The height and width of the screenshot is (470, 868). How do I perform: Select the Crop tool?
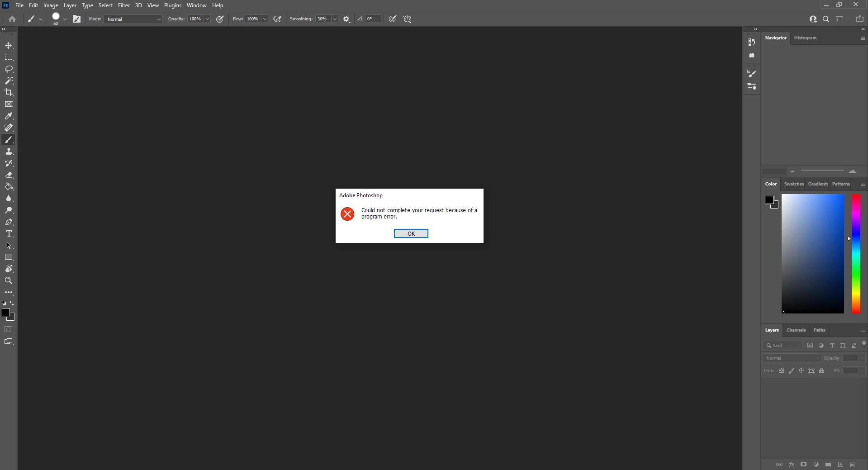tap(9, 92)
